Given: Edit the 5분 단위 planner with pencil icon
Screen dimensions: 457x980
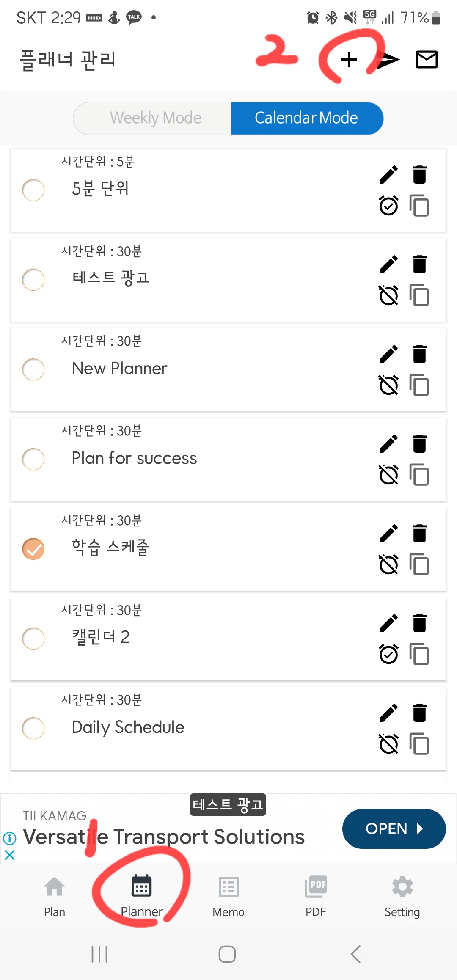Looking at the screenshot, I should tap(388, 174).
